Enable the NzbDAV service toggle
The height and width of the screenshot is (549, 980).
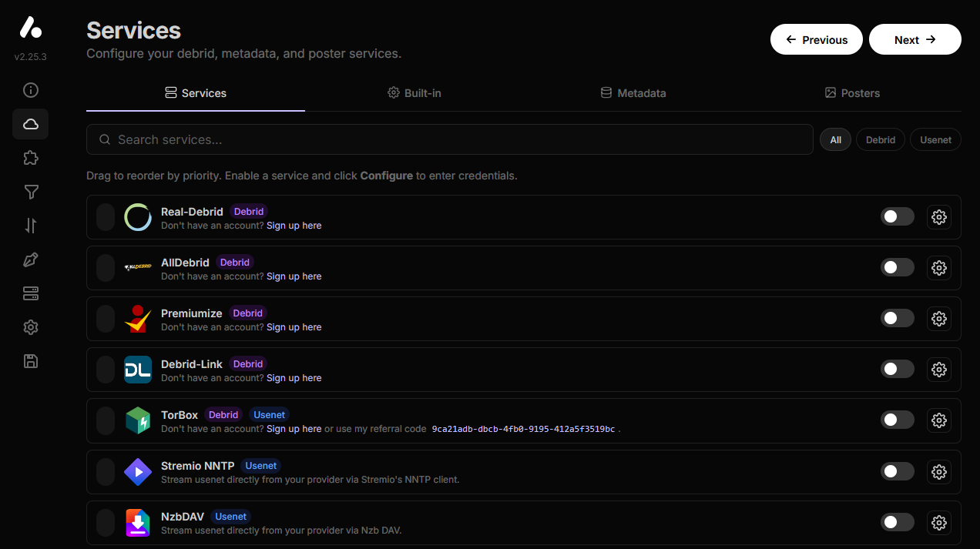click(897, 522)
